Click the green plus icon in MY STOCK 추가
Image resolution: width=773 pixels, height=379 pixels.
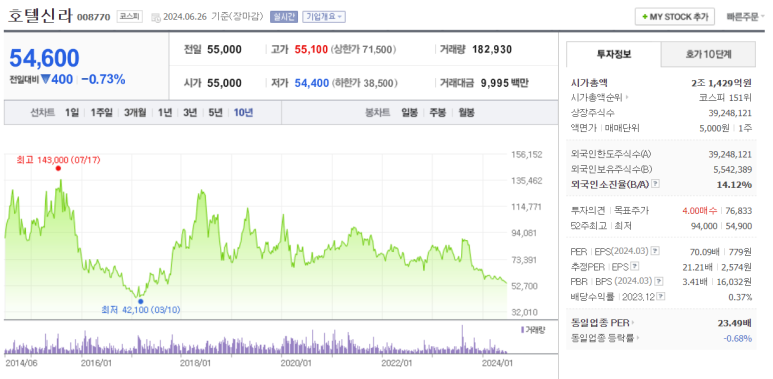(645, 17)
